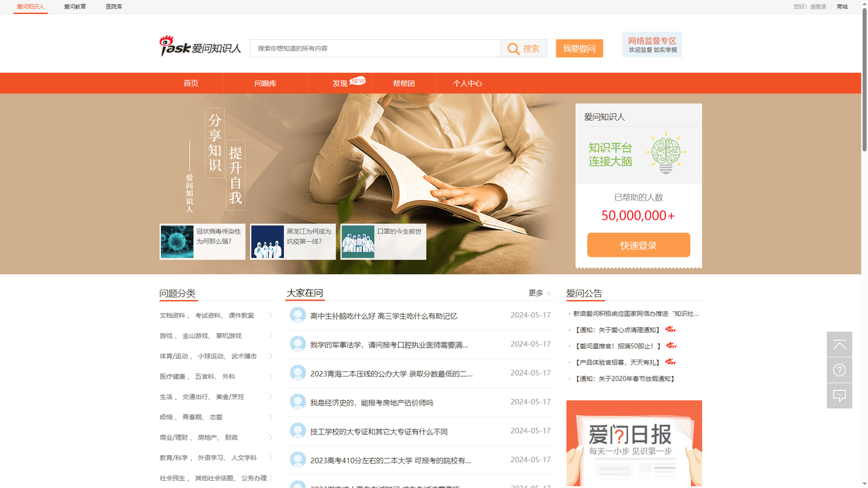
Task: Click the search input field
Action: point(375,48)
